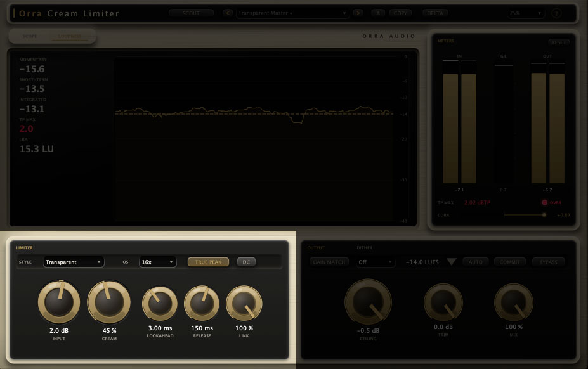Click the COMMIT button
This screenshot has height=369, width=588.
click(x=509, y=262)
